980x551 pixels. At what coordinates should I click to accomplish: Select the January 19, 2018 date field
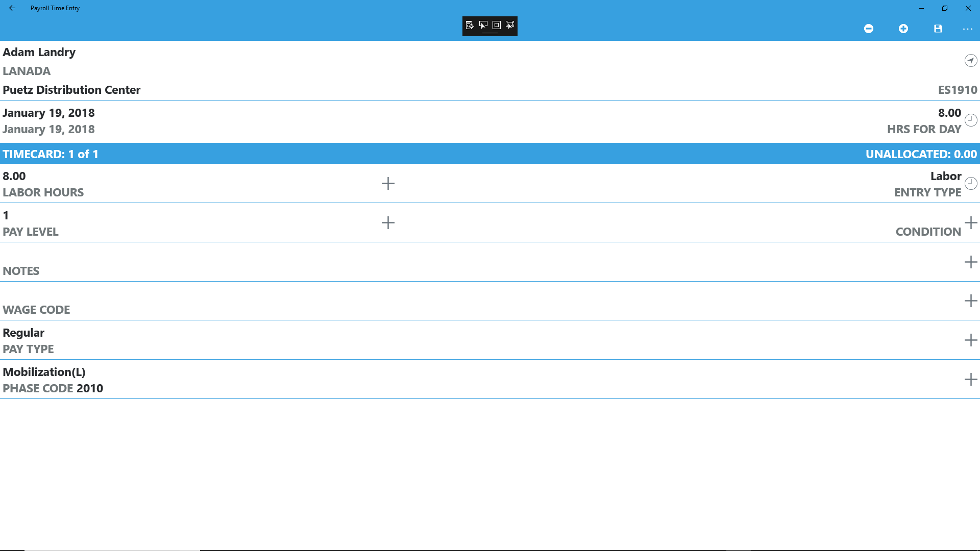coord(48,113)
